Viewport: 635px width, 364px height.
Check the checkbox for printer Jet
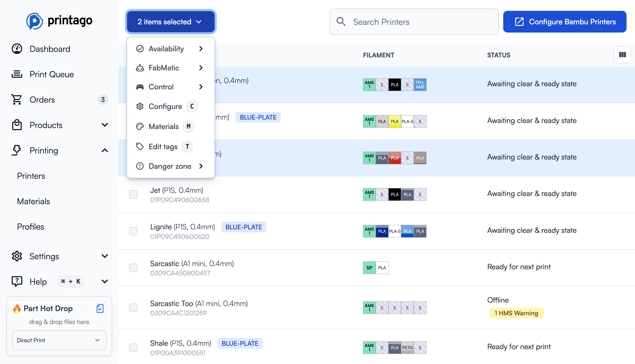(133, 194)
